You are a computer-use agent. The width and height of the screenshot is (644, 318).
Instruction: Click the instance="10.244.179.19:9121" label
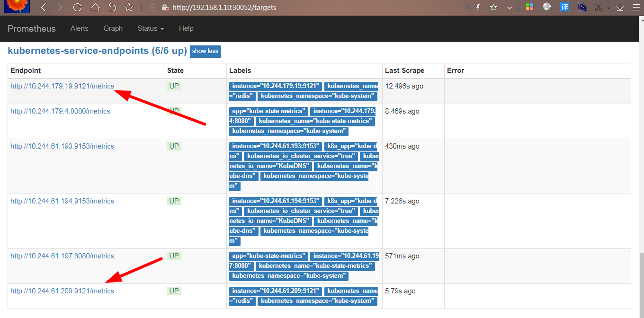click(276, 86)
